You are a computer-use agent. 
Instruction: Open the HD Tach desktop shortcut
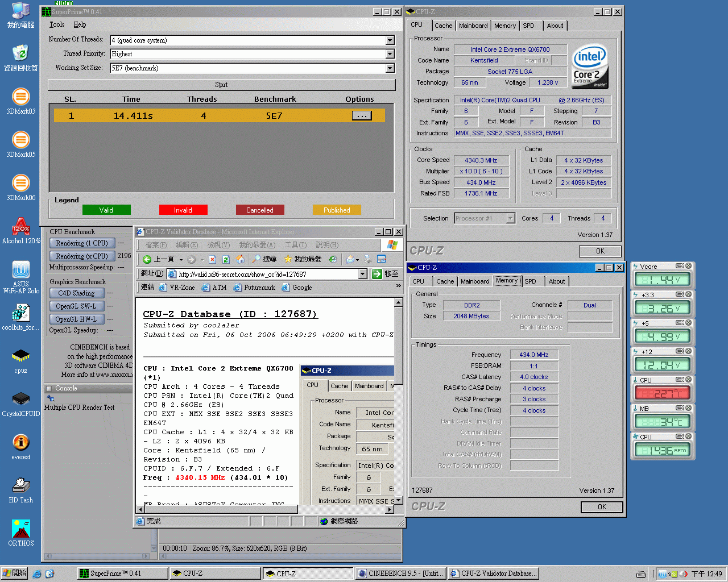click(21, 486)
